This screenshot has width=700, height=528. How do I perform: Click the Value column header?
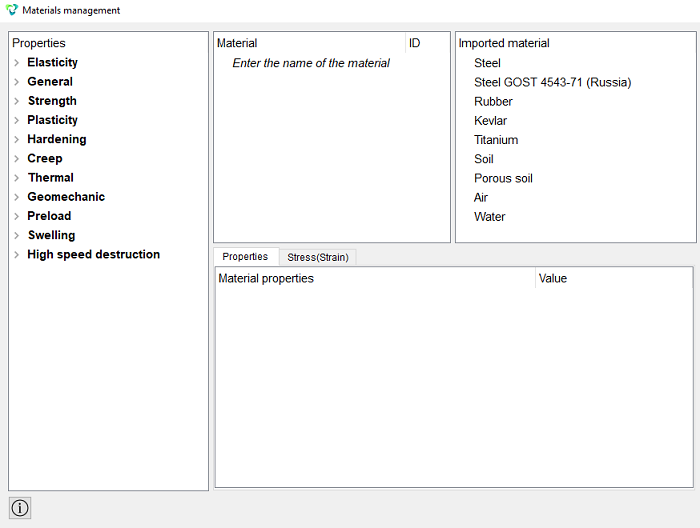click(x=614, y=278)
